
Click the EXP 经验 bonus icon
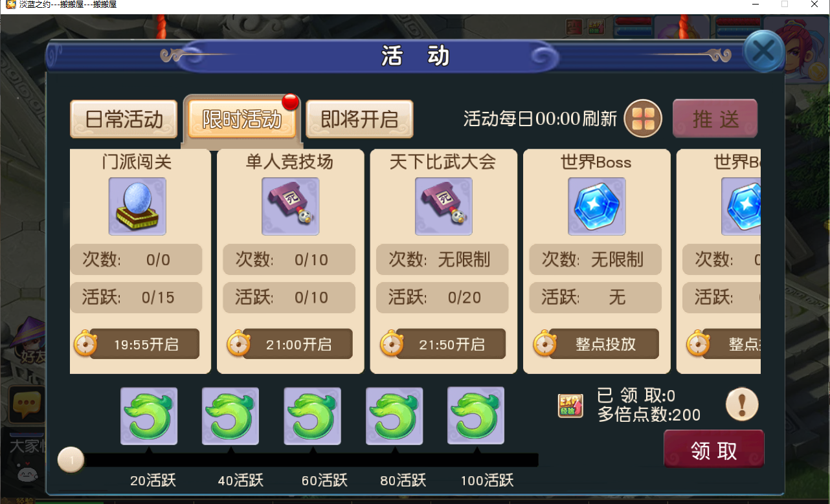coord(570,405)
